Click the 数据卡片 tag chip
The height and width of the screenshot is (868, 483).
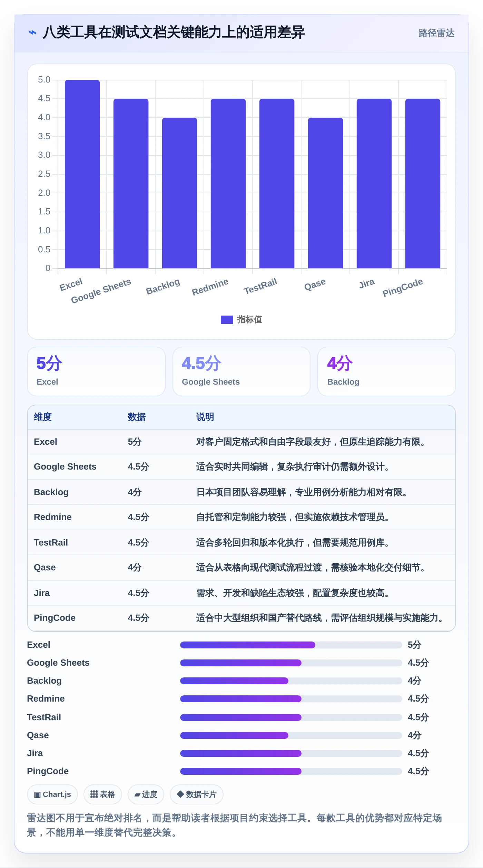(197, 794)
